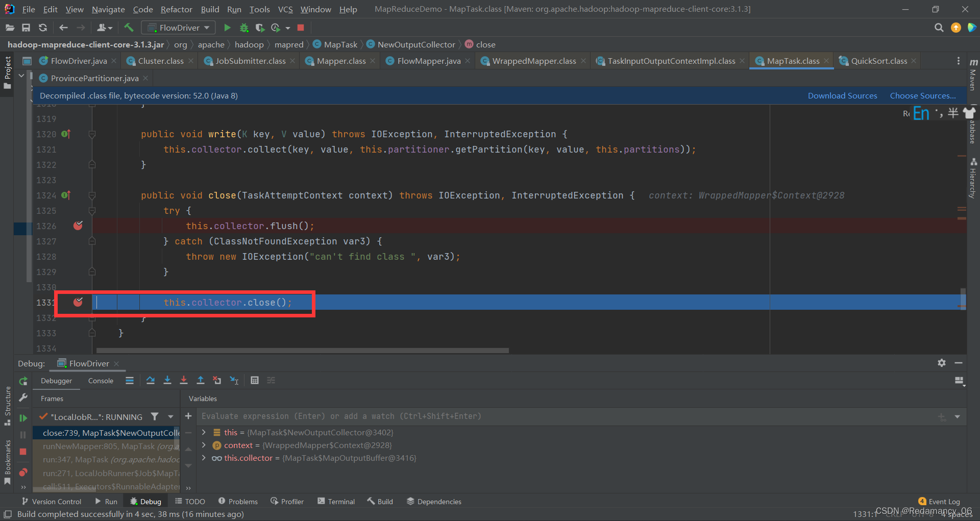Click the Force Step Into icon
The width and height of the screenshot is (980, 521).
[x=184, y=380]
